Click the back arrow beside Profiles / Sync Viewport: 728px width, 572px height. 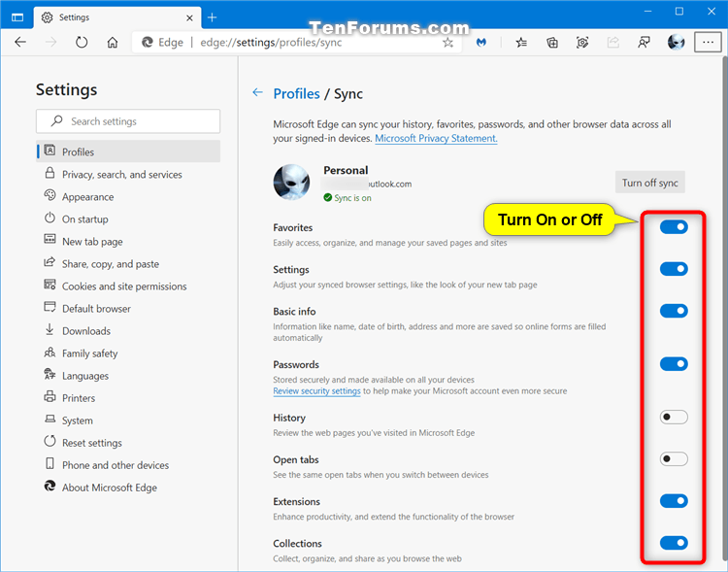(257, 92)
